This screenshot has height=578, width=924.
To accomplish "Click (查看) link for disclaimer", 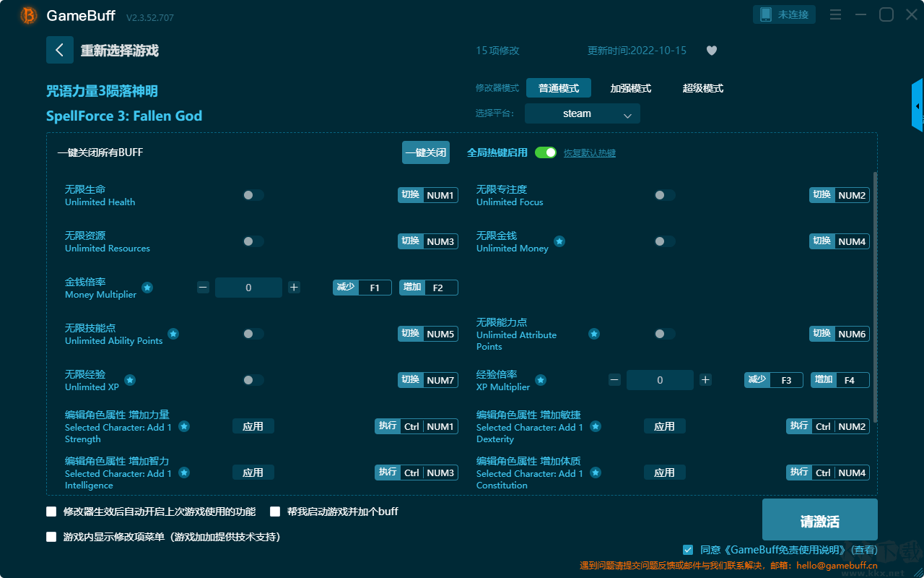I will point(863,550).
